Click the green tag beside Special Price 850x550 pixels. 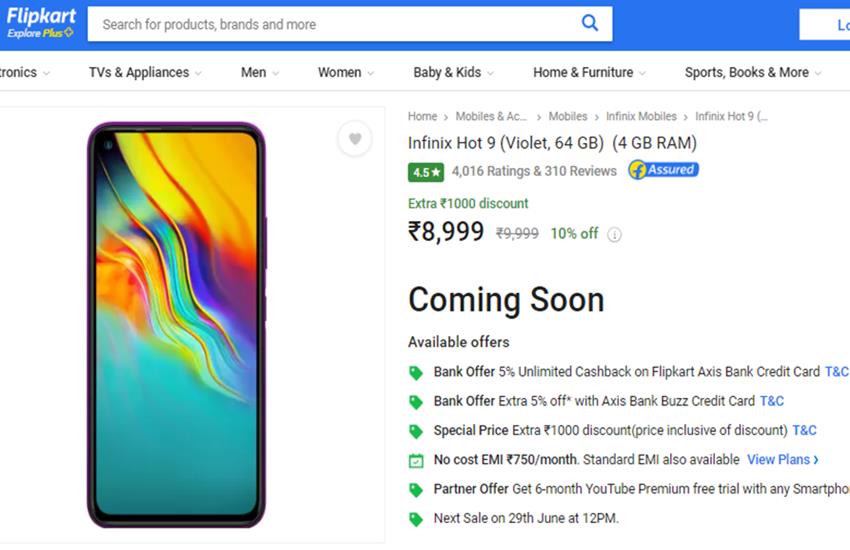416,431
